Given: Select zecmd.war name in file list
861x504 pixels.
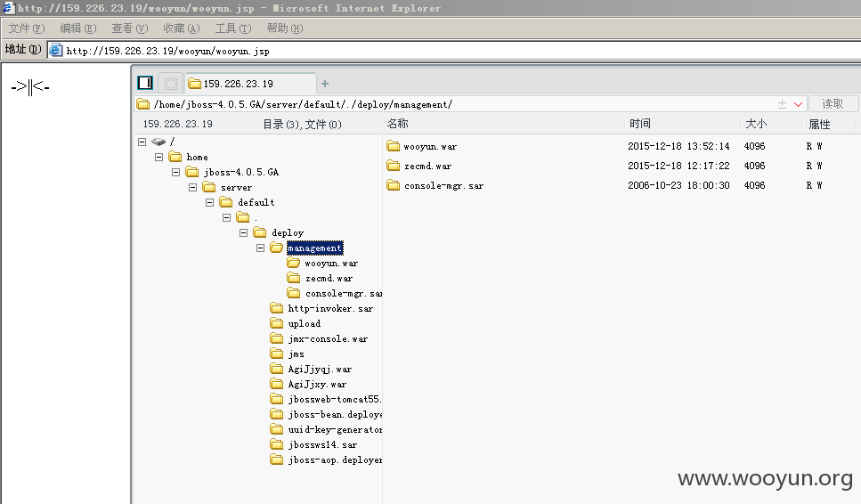Looking at the screenshot, I should pos(427,166).
